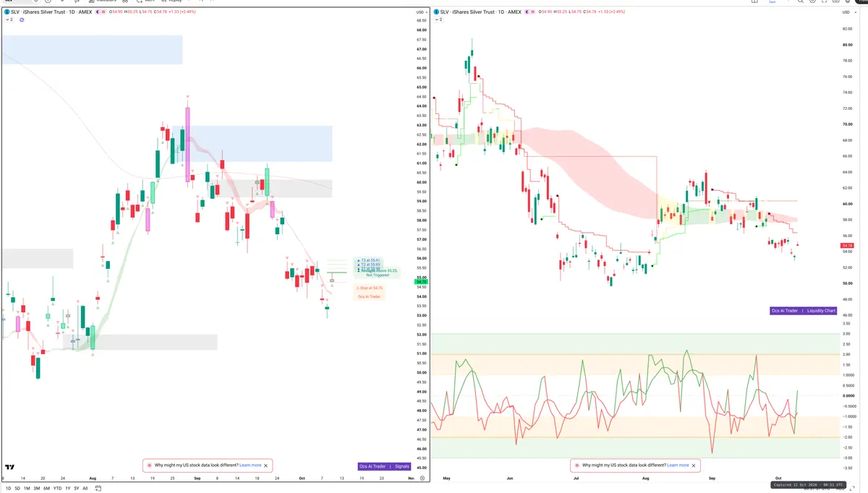Click the Ocs Ai Trader Liquidity Chart label
The height and width of the screenshot is (493, 868).
[804, 311]
